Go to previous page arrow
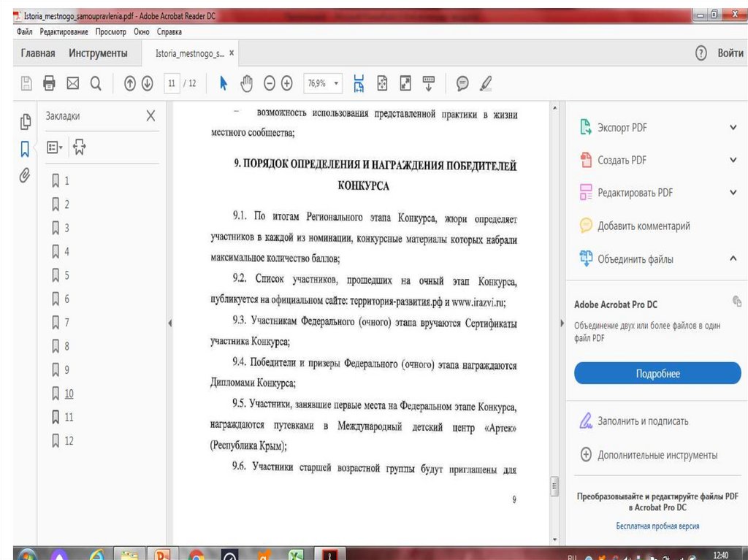This screenshot has height=560, width=748. (x=130, y=84)
